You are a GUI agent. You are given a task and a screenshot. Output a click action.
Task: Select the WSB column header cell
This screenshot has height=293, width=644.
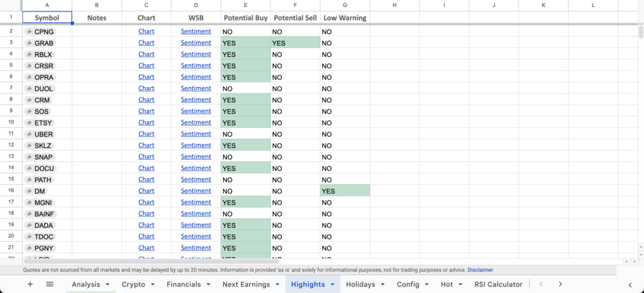click(196, 18)
